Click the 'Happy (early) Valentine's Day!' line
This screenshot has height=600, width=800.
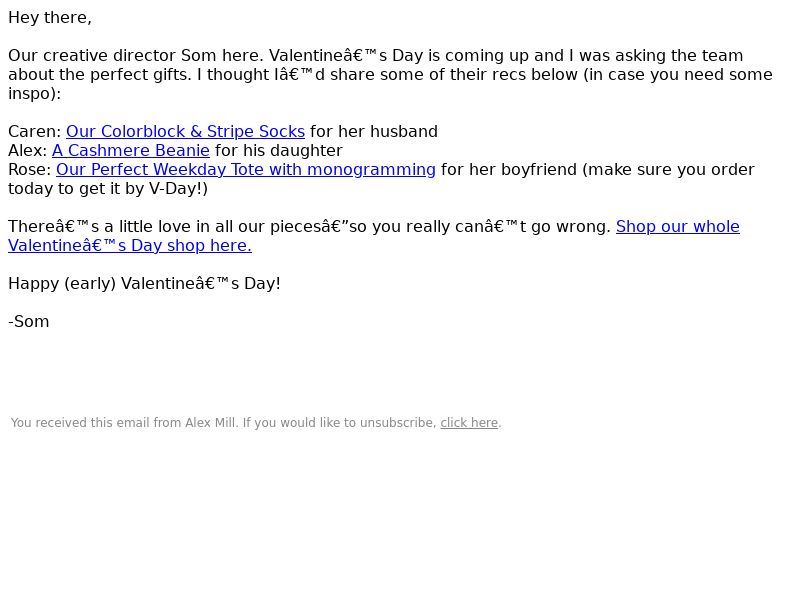(x=144, y=284)
